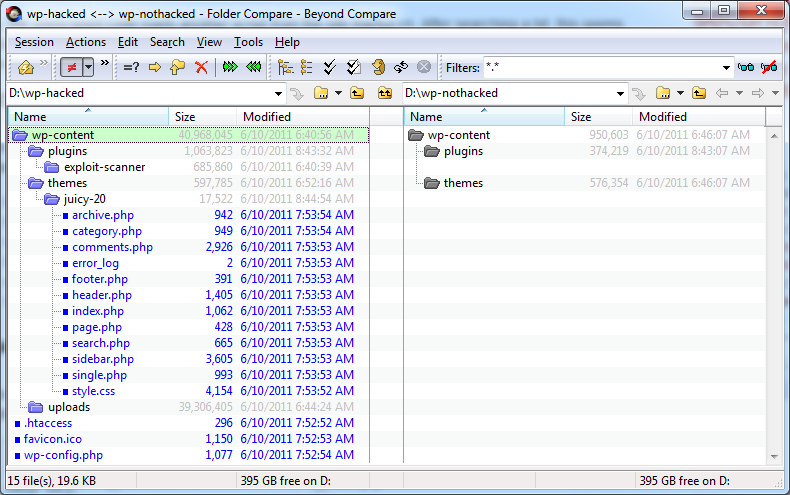Click the Expand All folders icon

286,67
